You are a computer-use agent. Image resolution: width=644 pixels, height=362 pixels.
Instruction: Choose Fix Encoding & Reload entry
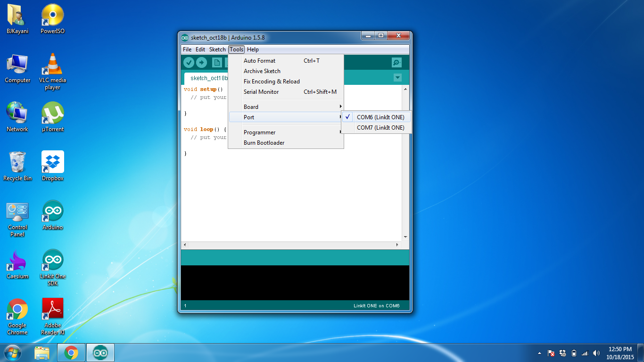click(286, 82)
